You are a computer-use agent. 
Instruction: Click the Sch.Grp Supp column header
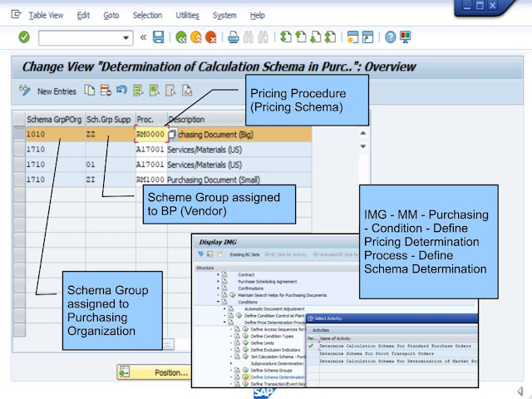pyautogui.click(x=109, y=120)
